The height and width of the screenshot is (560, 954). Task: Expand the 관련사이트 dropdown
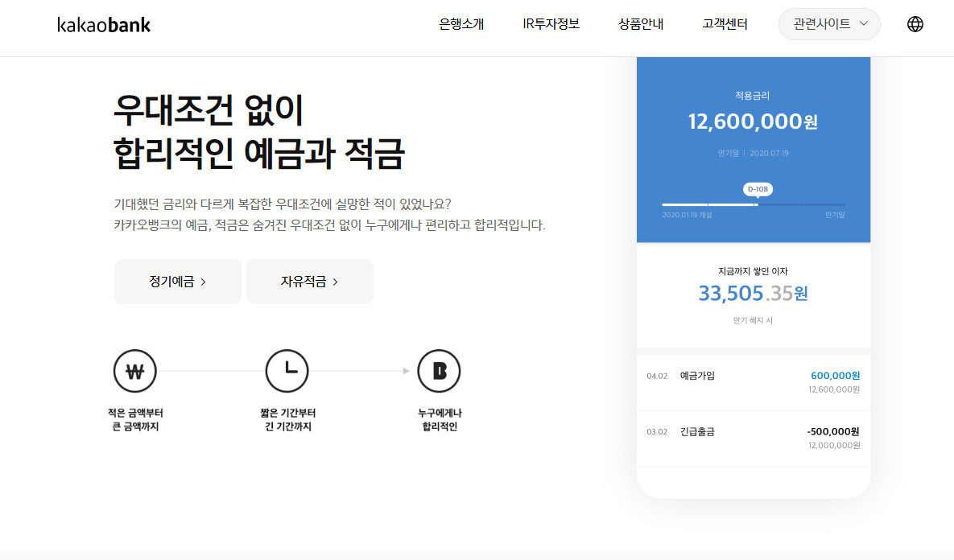829,24
